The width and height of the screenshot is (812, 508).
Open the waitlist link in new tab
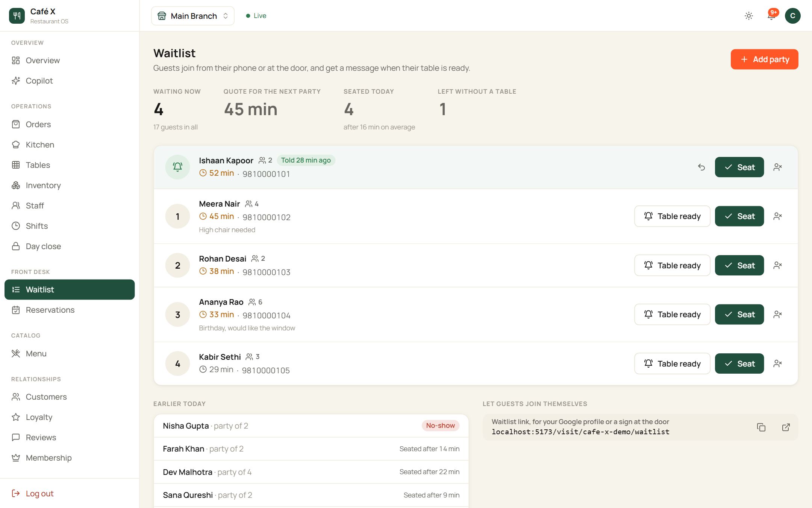click(x=786, y=427)
